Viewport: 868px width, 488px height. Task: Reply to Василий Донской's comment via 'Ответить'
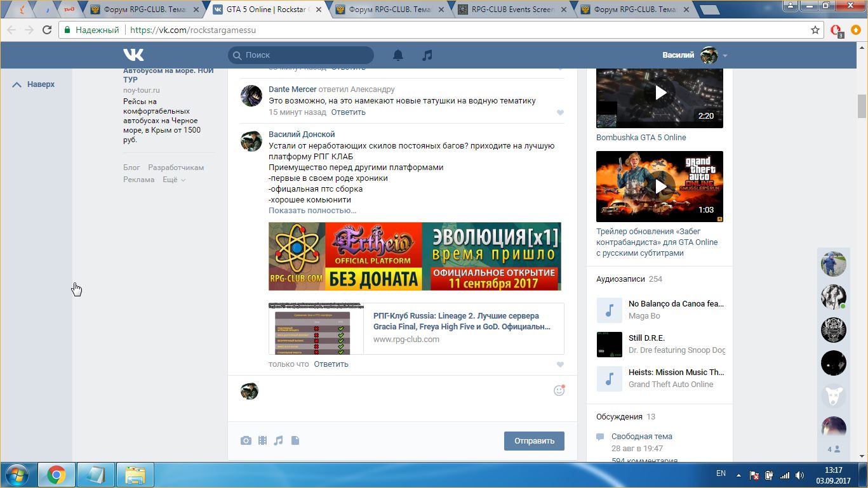(x=331, y=364)
